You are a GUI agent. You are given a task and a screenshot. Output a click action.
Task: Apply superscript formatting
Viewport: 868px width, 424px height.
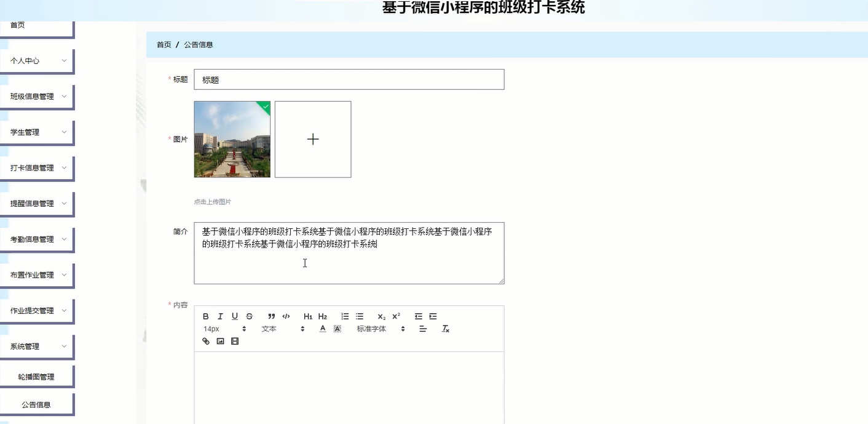[x=397, y=316]
